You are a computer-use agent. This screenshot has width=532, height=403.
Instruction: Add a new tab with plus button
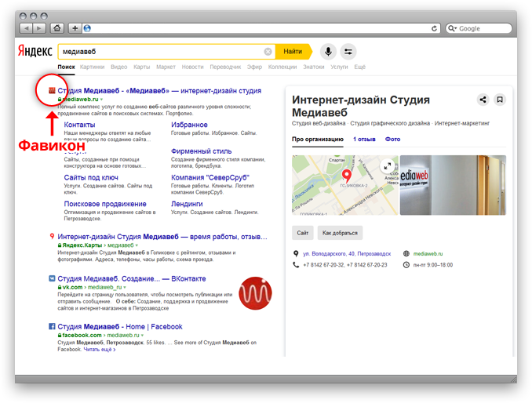click(75, 28)
